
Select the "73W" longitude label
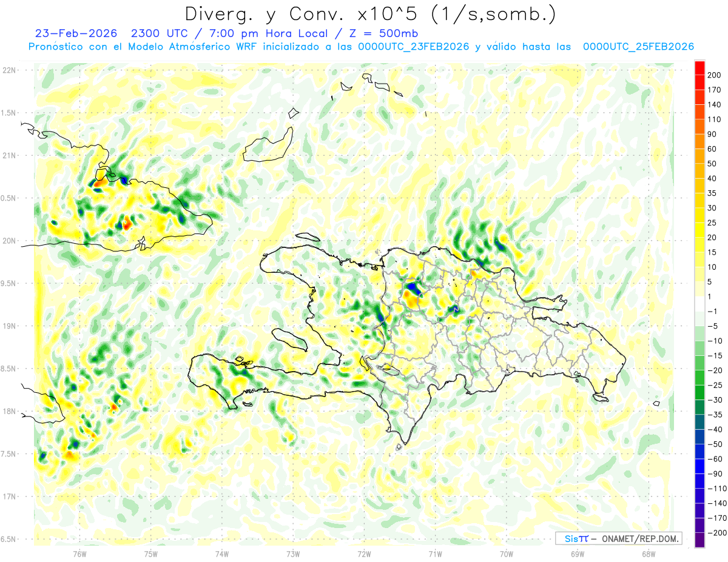(293, 554)
